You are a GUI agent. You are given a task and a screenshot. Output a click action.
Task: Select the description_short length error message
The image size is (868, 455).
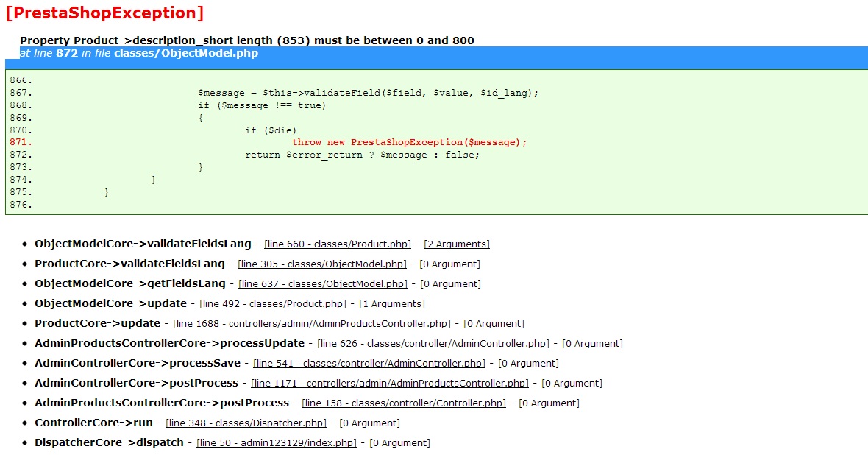(247, 40)
